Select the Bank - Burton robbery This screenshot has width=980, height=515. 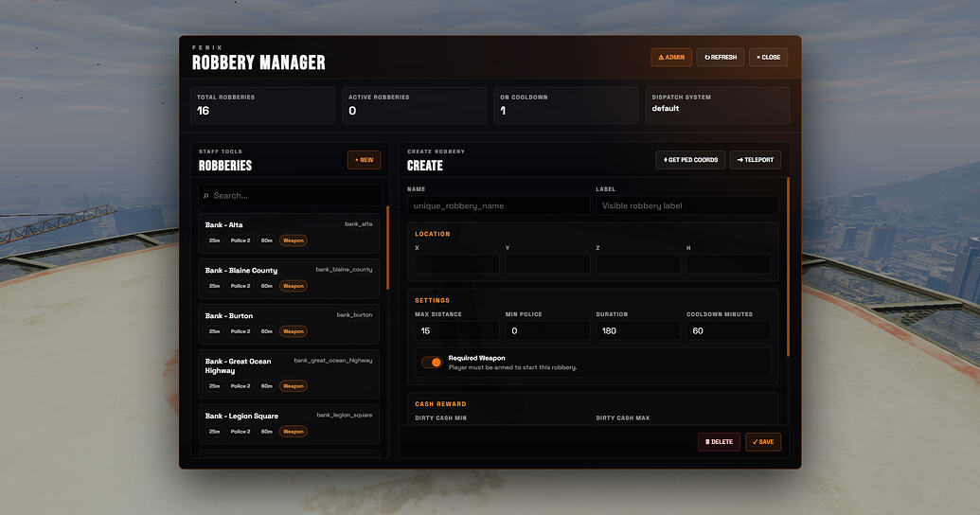(x=289, y=325)
